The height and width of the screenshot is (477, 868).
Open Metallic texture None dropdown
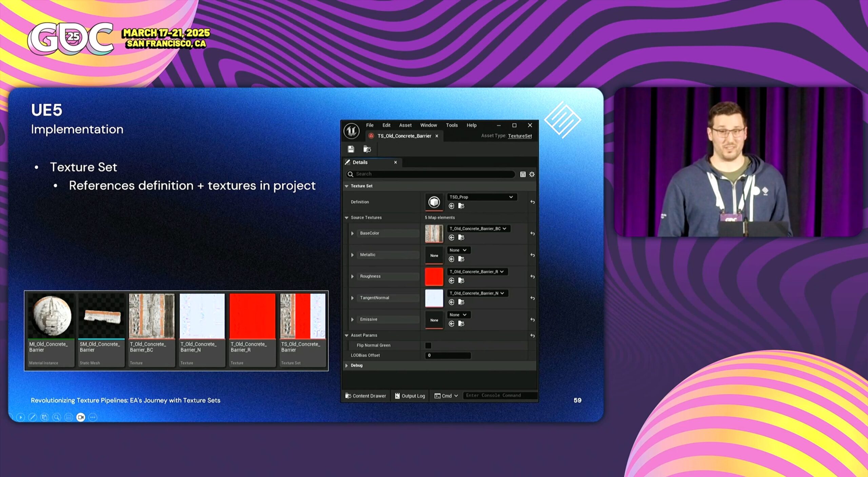pyautogui.click(x=458, y=250)
